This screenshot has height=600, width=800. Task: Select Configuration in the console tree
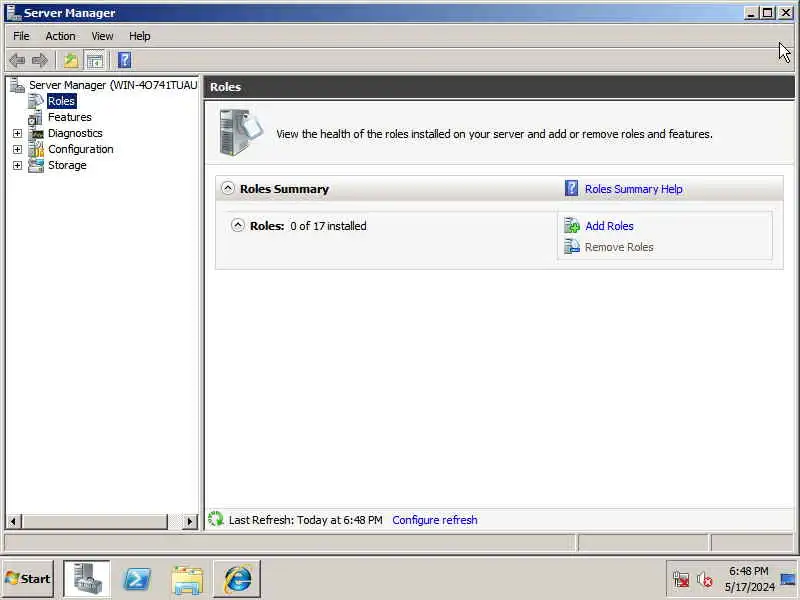point(81,149)
